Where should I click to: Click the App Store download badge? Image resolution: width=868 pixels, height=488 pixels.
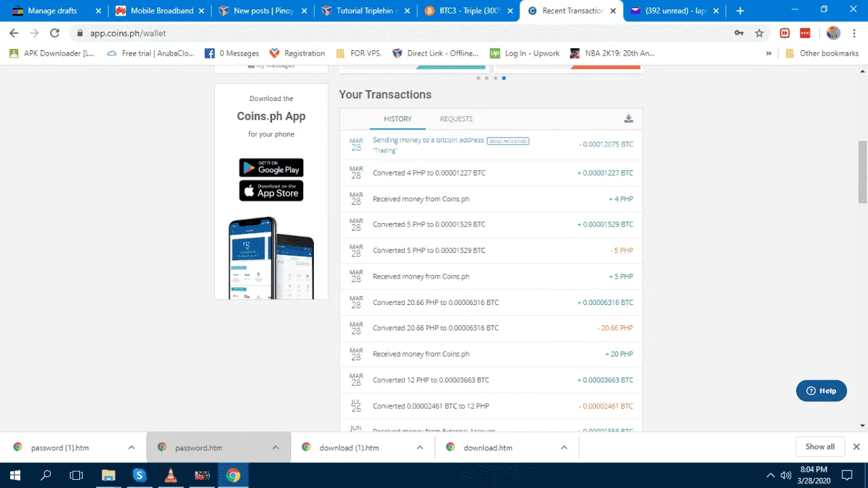pos(271,190)
